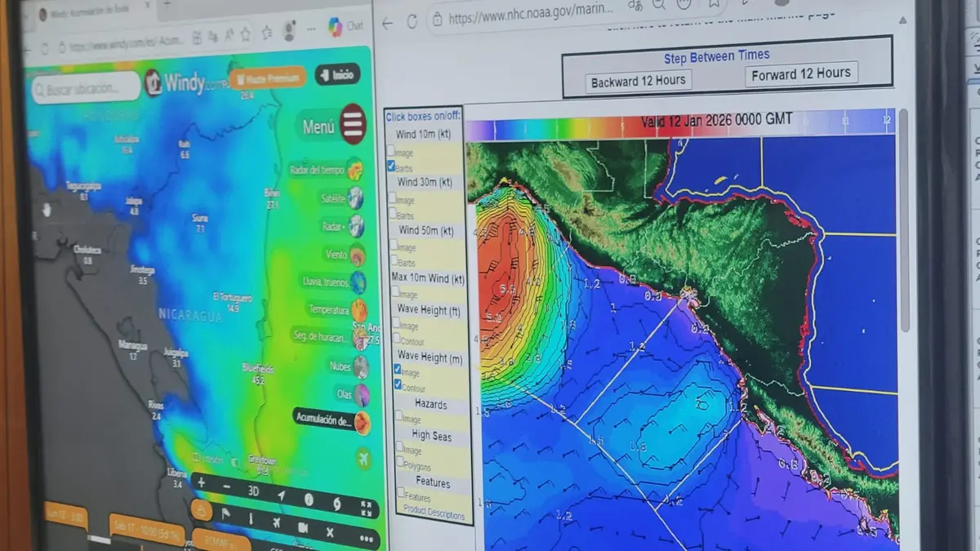Image resolution: width=980 pixels, height=551 pixels.
Task: Enable Wave Height (ft) Image checkbox
Action: [396, 322]
